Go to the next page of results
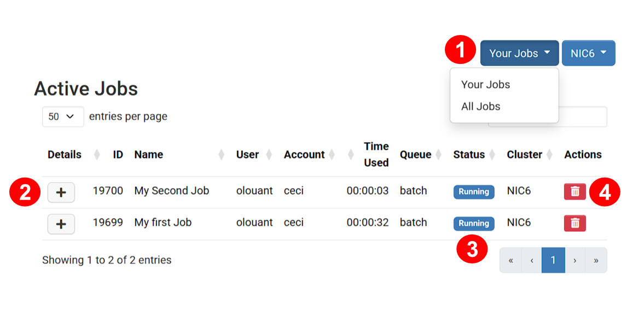 [575, 260]
